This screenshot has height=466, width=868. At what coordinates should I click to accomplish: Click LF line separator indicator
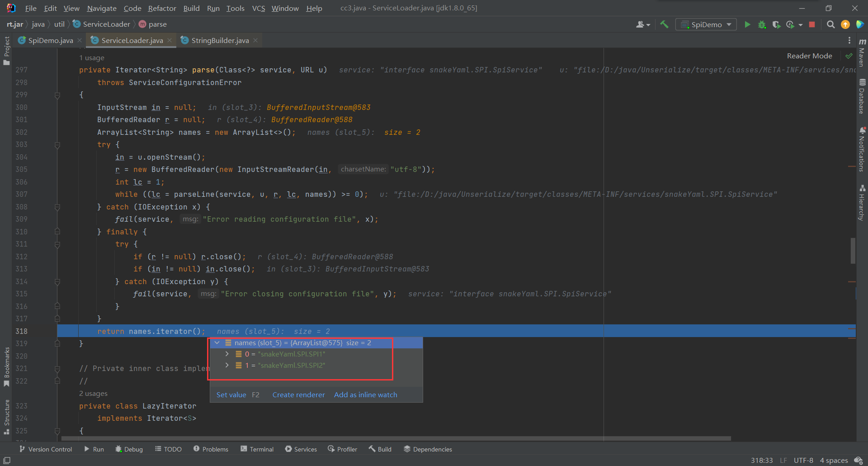point(783,460)
